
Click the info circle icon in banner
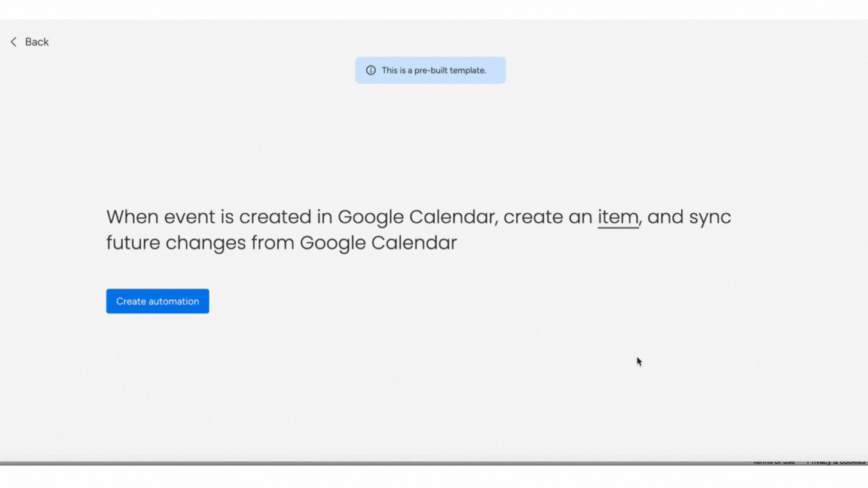tap(371, 70)
